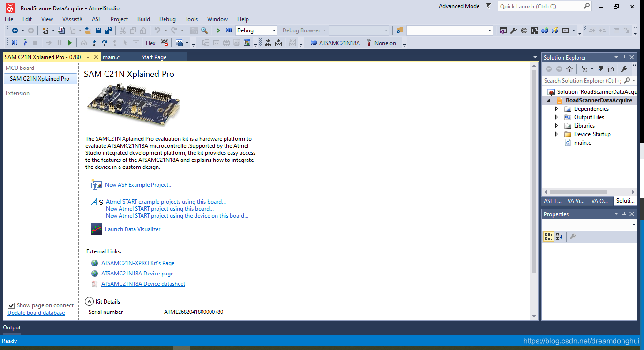Click the Solution Explorer wrench properties icon

[x=624, y=69]
